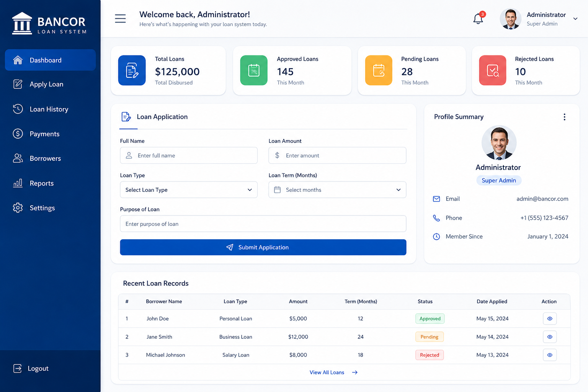Viewport: 588px width, 392px height.
Task: Submit the loan application
Action: [x=263, y=247]
